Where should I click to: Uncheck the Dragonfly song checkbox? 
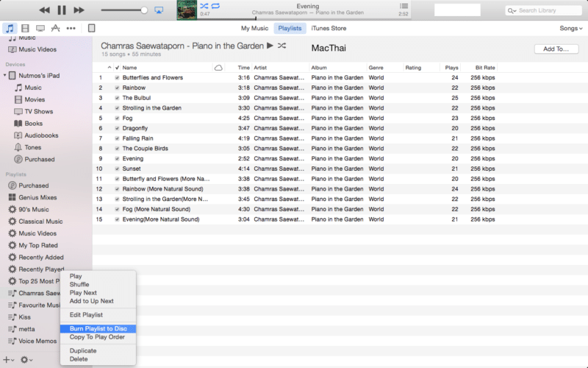point(117,128)
